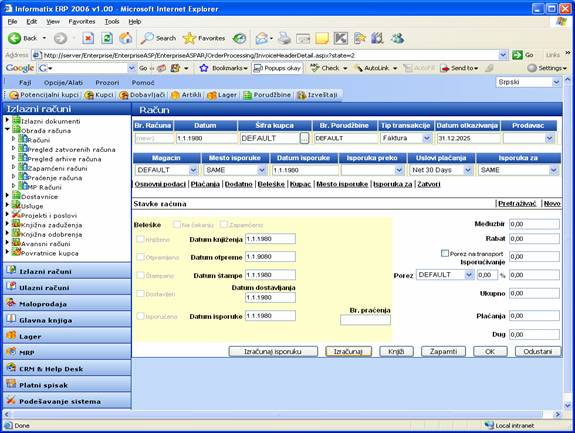
Task: Expand the Izlazni dokumenti tree node
Action: click(7, 120)
